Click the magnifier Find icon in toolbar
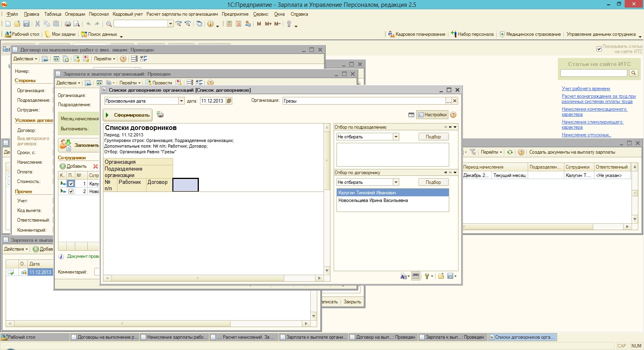 [109, 24]
